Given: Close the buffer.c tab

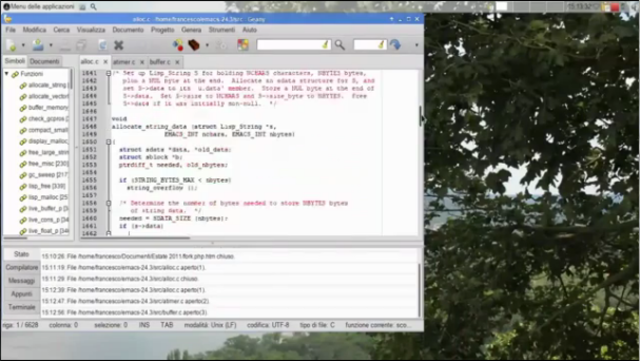Looking at the screenshot, I should point(177,62).
